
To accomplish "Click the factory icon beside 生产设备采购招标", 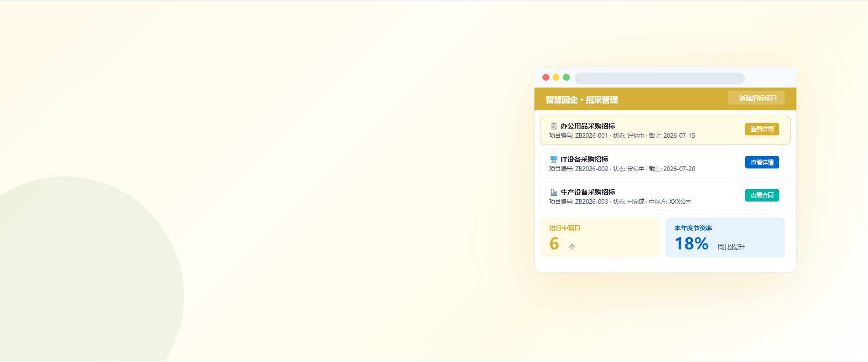I will point(554,192).
